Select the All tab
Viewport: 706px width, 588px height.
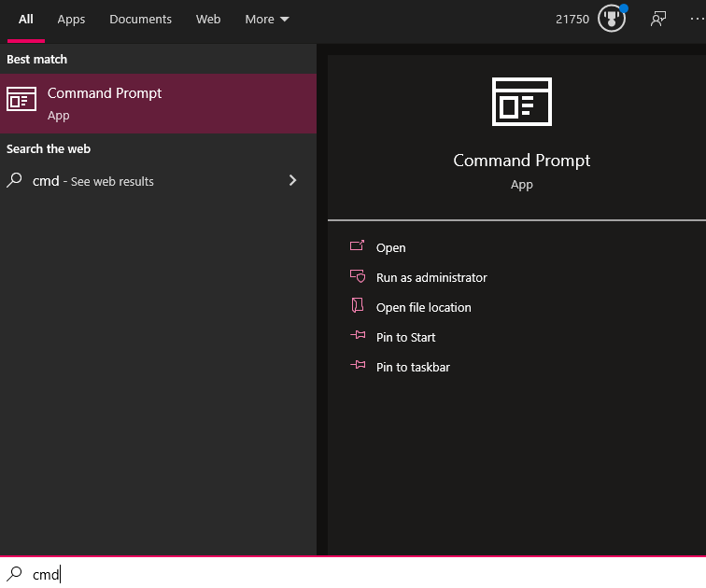25,20
